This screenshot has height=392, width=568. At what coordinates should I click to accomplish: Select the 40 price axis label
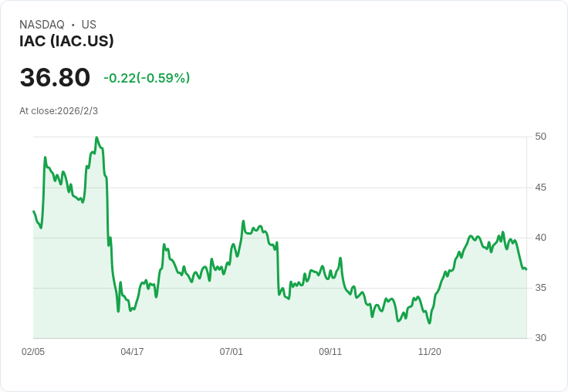tap(540, 238)
